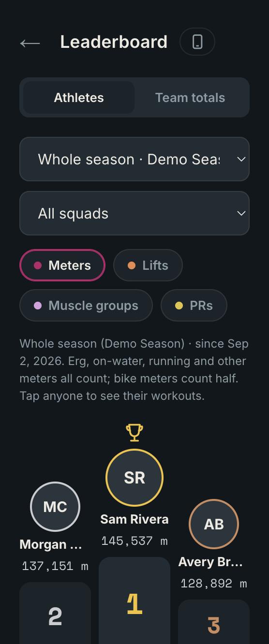
Task: Toggle the Muscle groups filter chip
Action: [86, 306]
